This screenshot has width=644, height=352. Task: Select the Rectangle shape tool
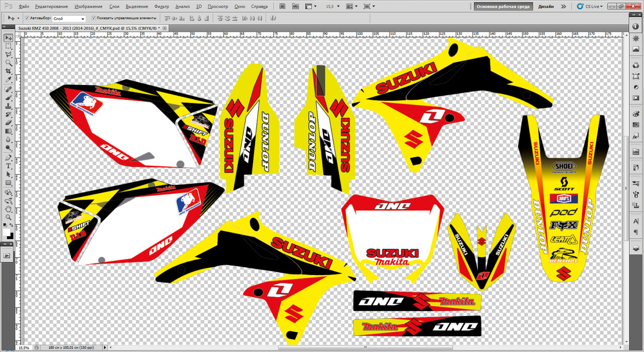pyautogui.click(x=9, y=183)
